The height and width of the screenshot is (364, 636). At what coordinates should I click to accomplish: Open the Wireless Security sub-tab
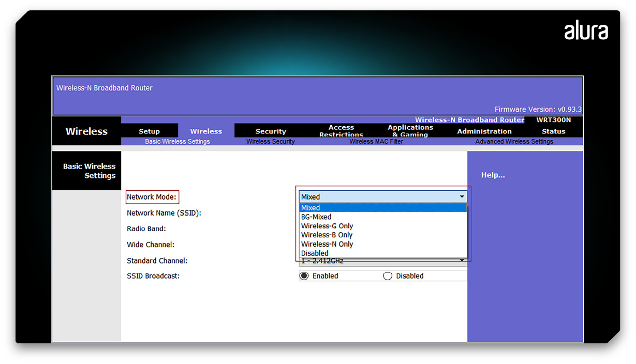(270, 141)
